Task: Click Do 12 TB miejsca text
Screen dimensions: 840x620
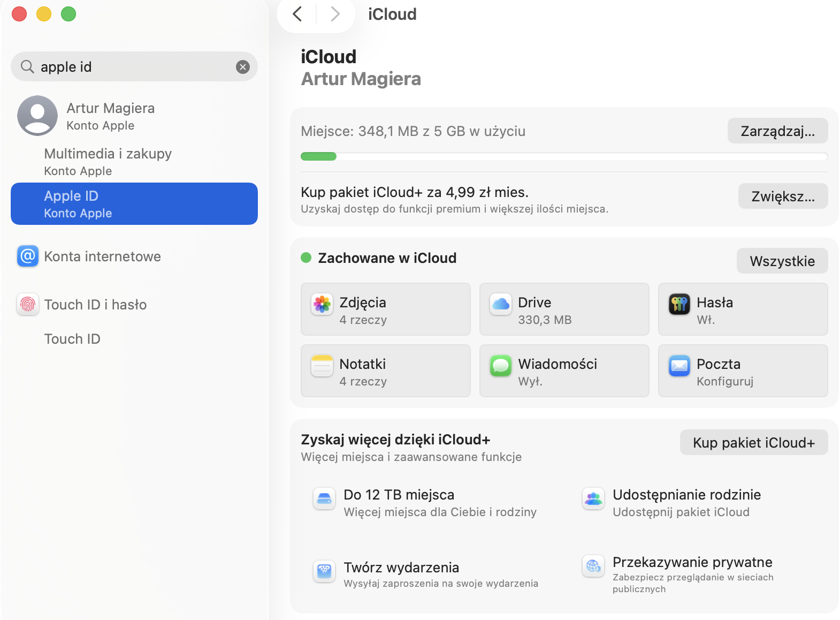Action: pyautogui.click(x=399, y=495)
